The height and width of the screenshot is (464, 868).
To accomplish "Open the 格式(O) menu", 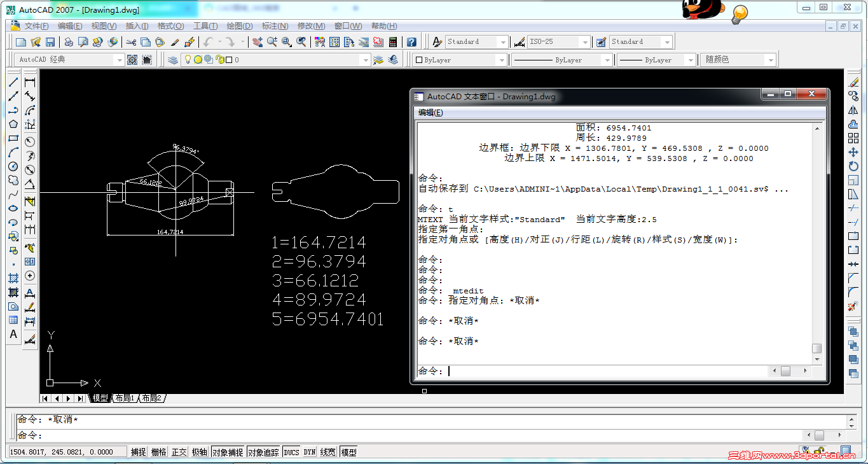I will click(x=170, y=26).
